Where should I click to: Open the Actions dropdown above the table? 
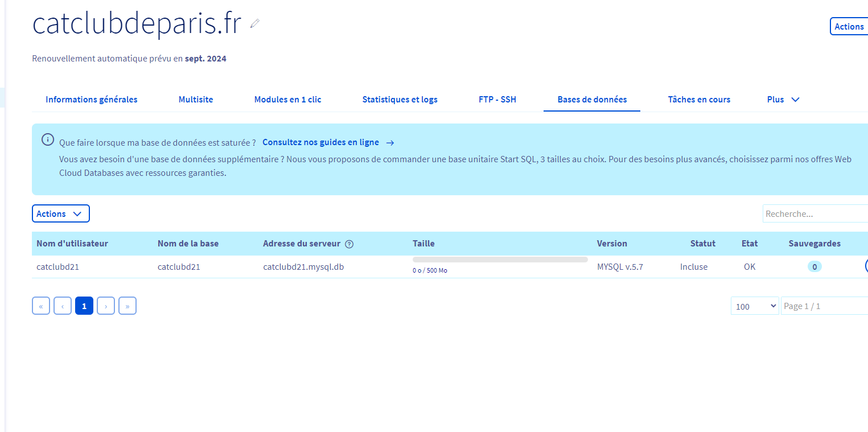(60, 214)
